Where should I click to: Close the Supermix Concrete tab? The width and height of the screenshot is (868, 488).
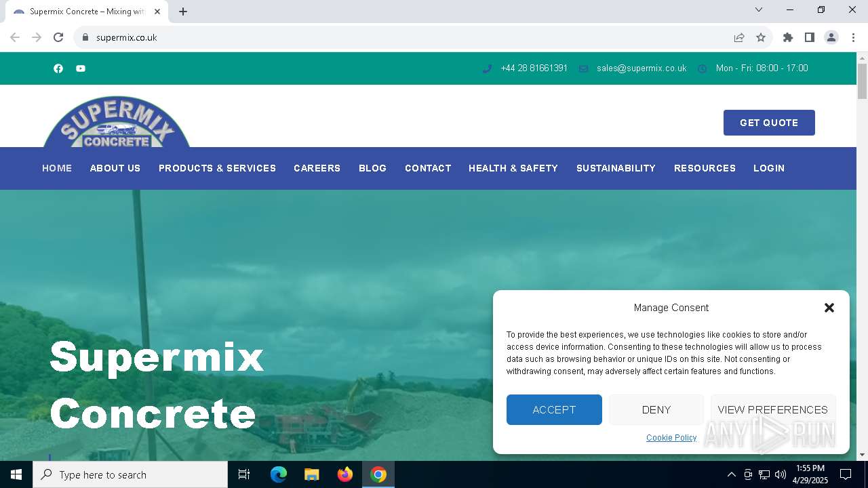157,12
